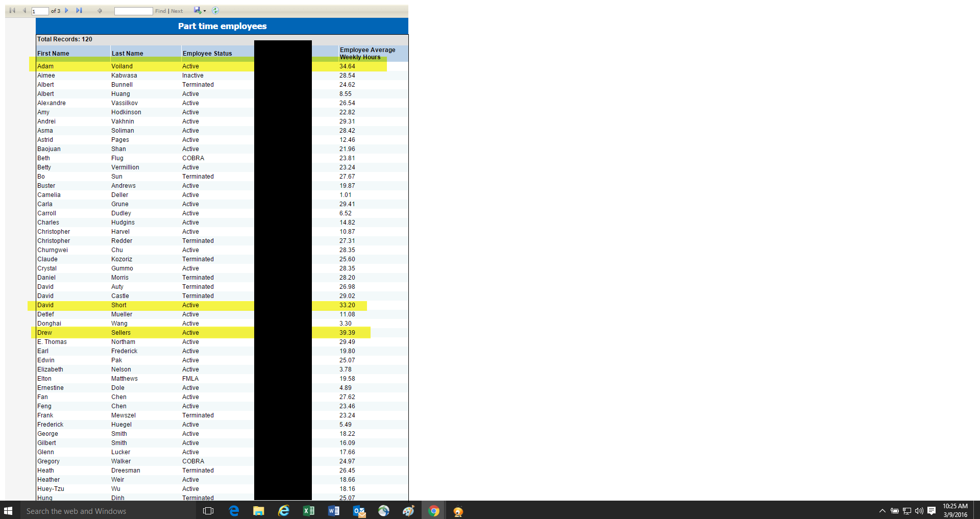This screenshot has height=519, width=980.
Task: Go to the previous report page
Action: click(24, 10)
